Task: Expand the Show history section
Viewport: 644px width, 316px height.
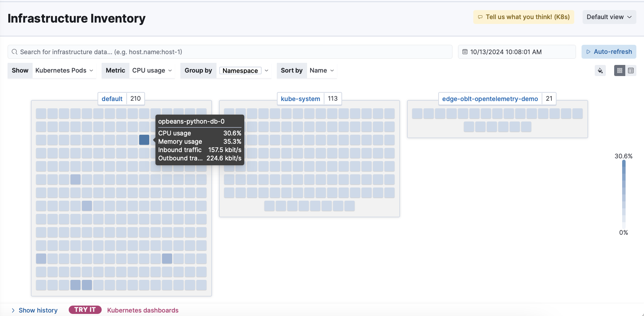Action: tap(34, 310)
